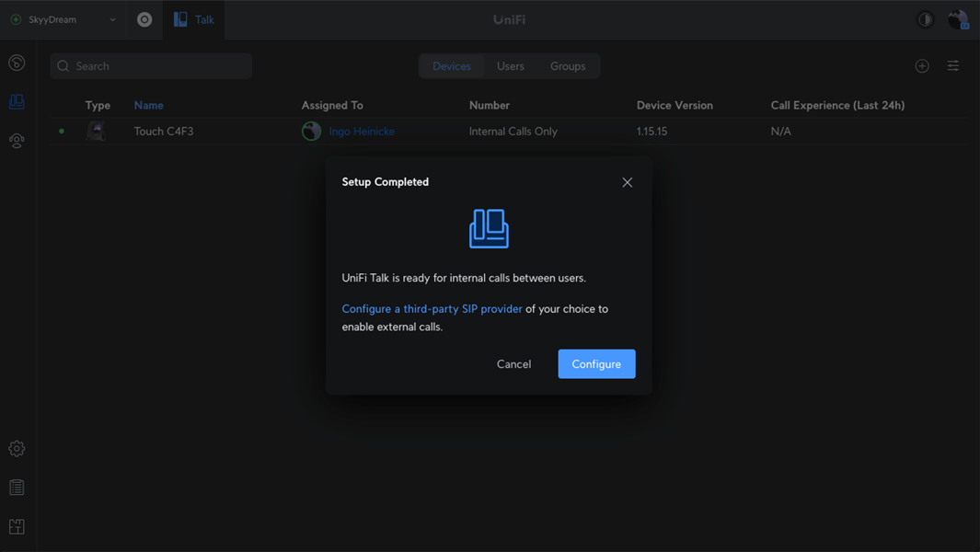Open the column filter options icon

click(953, 66)
